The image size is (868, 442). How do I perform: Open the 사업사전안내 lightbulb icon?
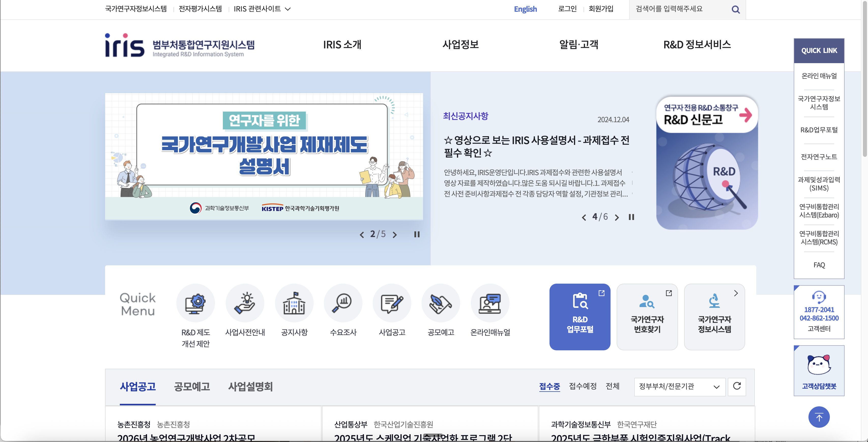245,303
